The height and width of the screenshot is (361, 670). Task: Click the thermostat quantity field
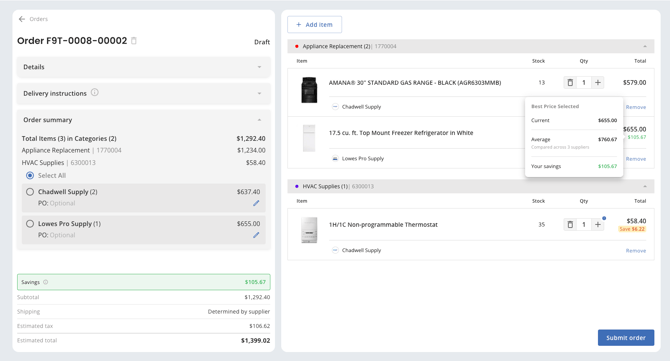pos(584,224)
